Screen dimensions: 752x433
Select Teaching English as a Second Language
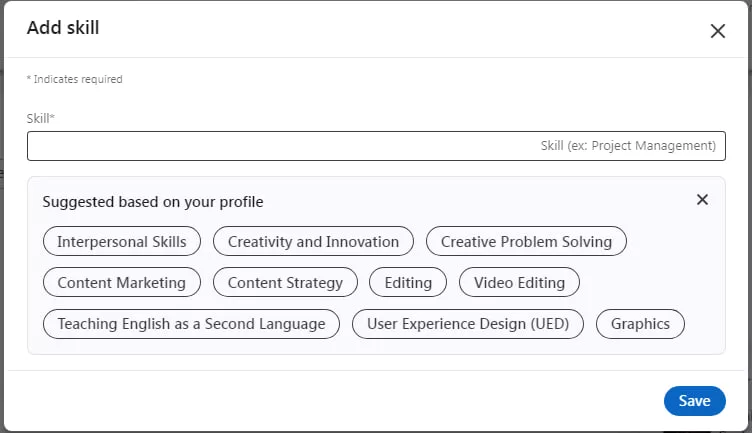pos(191,324)
